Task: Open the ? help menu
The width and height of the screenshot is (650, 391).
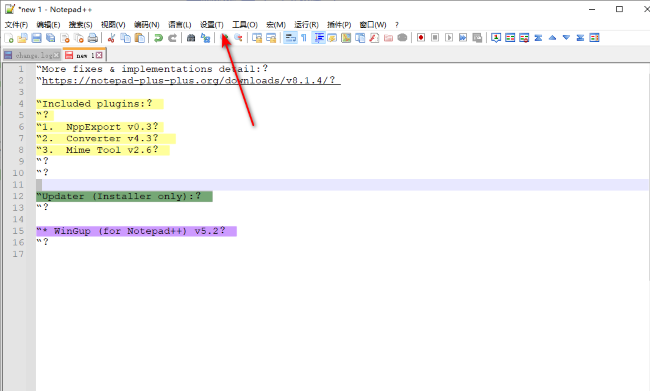Action: coord(397,25)
